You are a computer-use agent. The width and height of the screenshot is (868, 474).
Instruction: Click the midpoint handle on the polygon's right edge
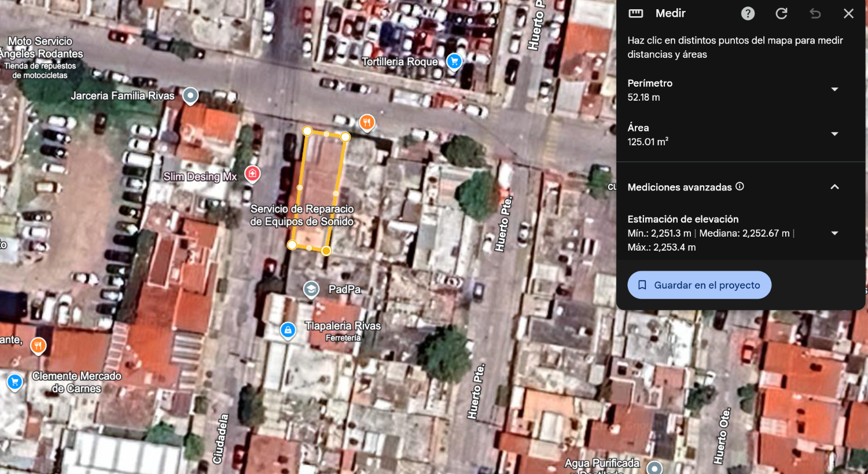pos(336,193)
